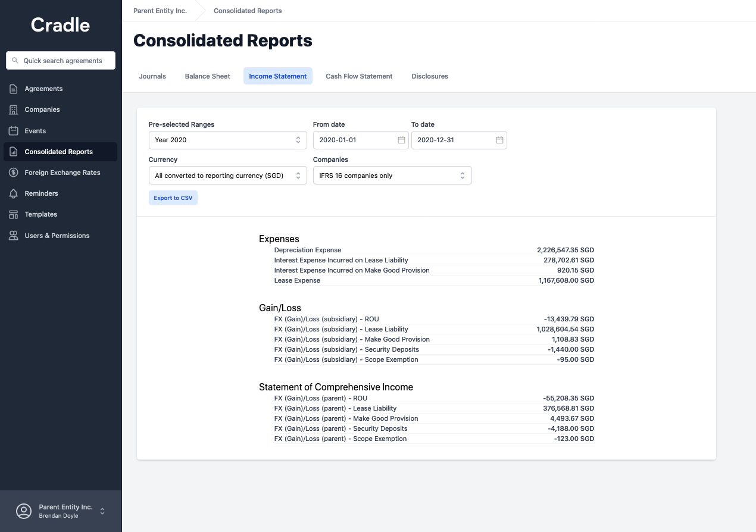Click the Users & Permissions people icon
Screen dimensions: 756x532
(14, 236)
